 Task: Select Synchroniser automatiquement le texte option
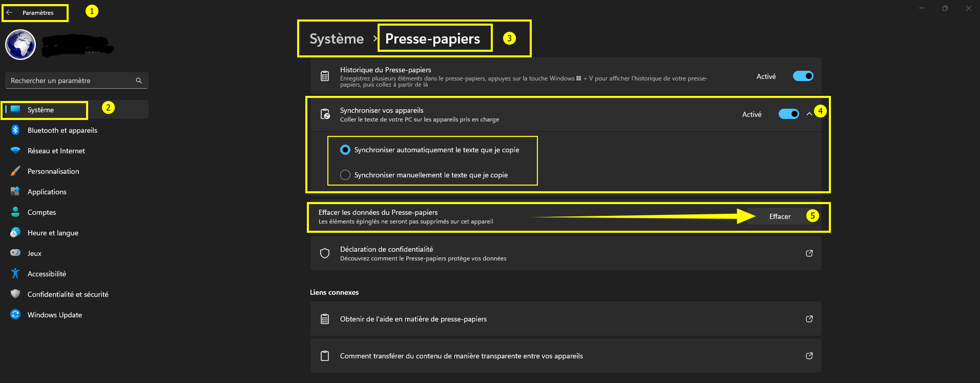point(345,150)
